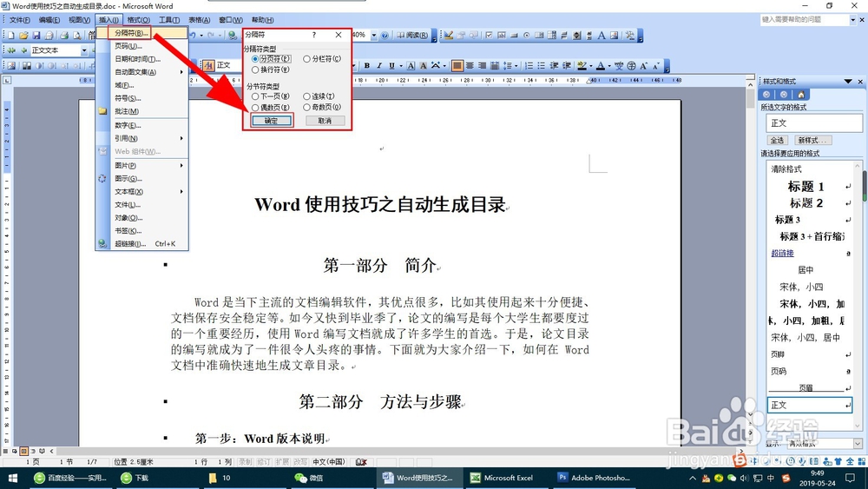Open the Styles pane title dropdown triangle
The image size is (868, 489).
pos(847,82)
